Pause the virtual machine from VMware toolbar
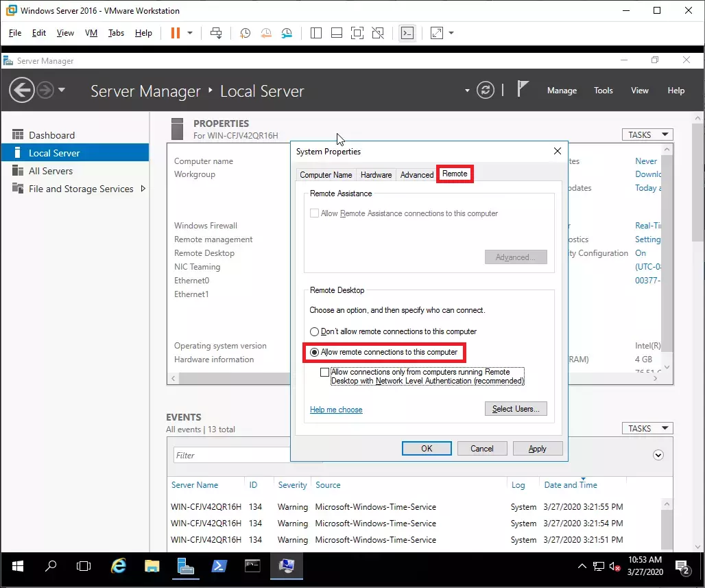Screen dimensions: 705x588 (x=176, y=33)
